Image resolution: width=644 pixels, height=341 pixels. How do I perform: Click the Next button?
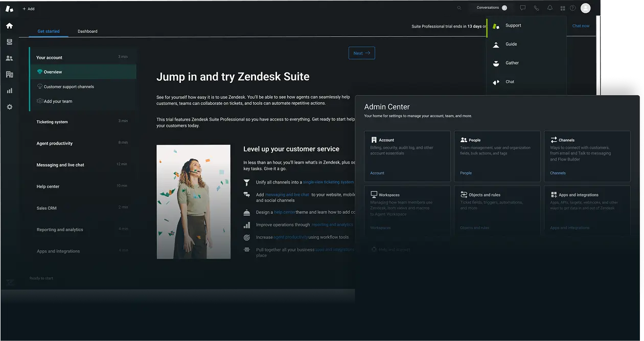tap(361, 53)
